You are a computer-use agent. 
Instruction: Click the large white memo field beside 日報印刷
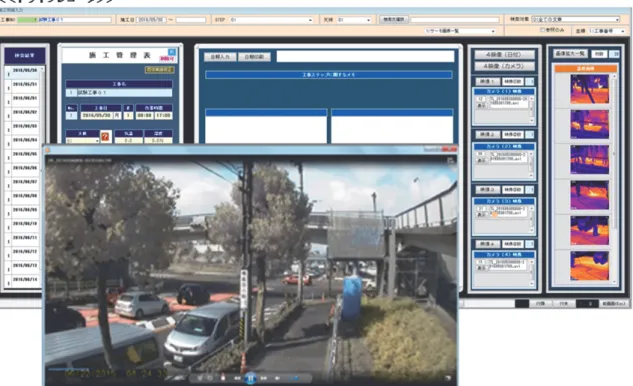click(365, 57)
